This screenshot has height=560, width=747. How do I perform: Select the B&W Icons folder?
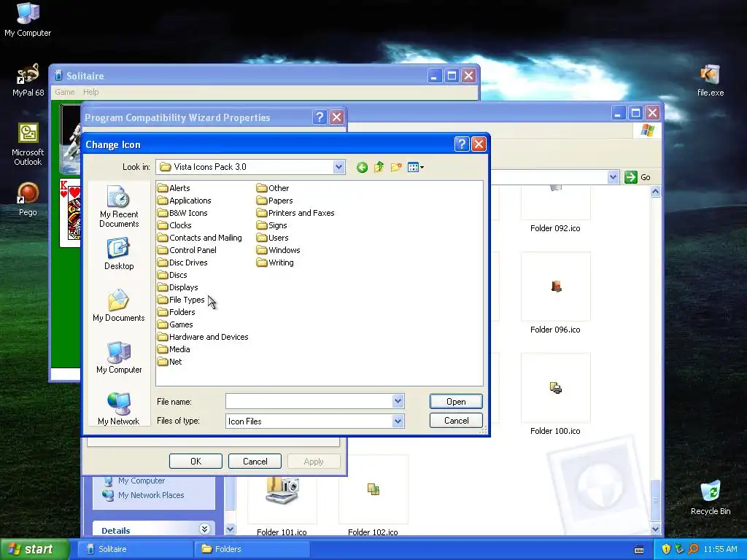point(182,213)
